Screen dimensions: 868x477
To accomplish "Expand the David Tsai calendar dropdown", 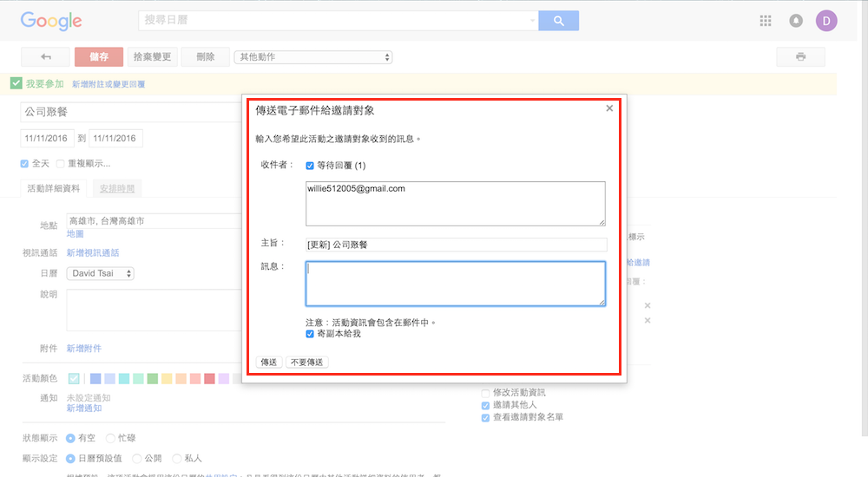I will tap(100, 273).
